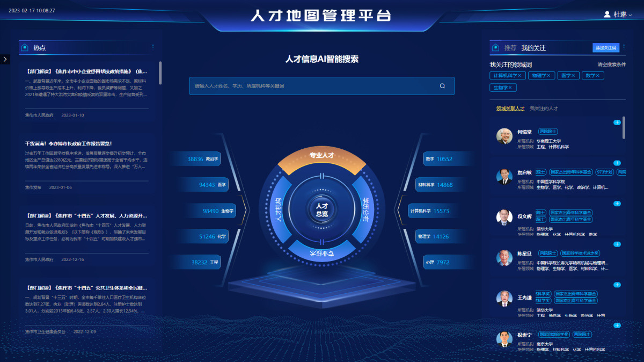Click the home icon beside 热点 title

[x=24, y=48]
